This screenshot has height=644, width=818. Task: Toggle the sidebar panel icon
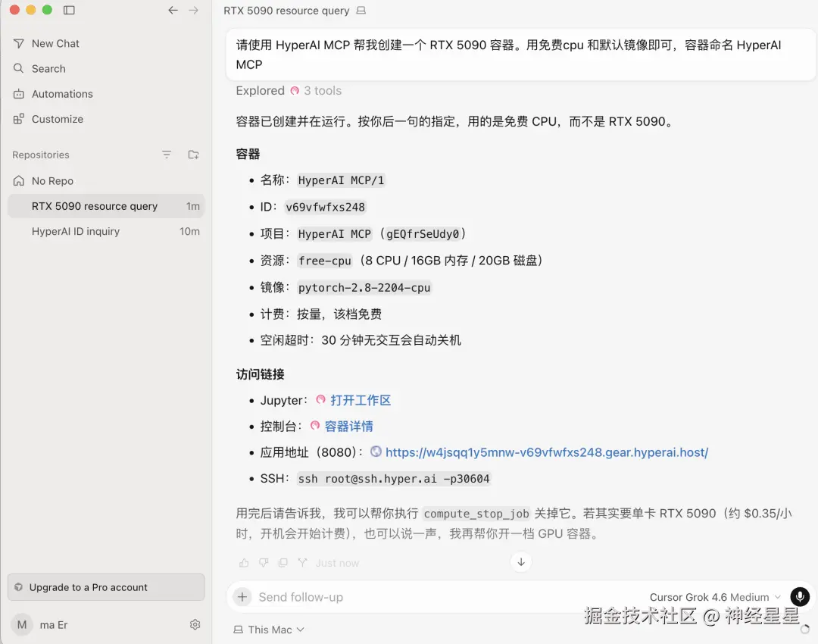(x=69, y=10)
